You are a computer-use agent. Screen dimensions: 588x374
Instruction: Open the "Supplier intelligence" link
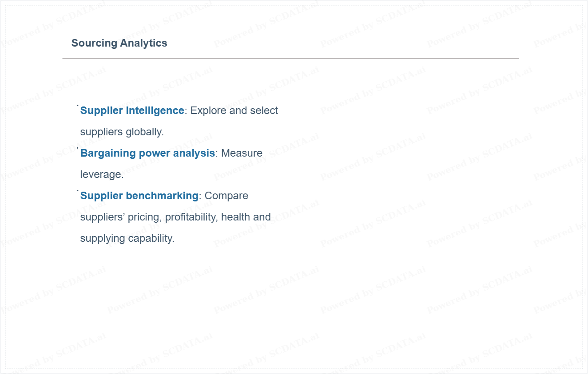(x=132, y=110)
